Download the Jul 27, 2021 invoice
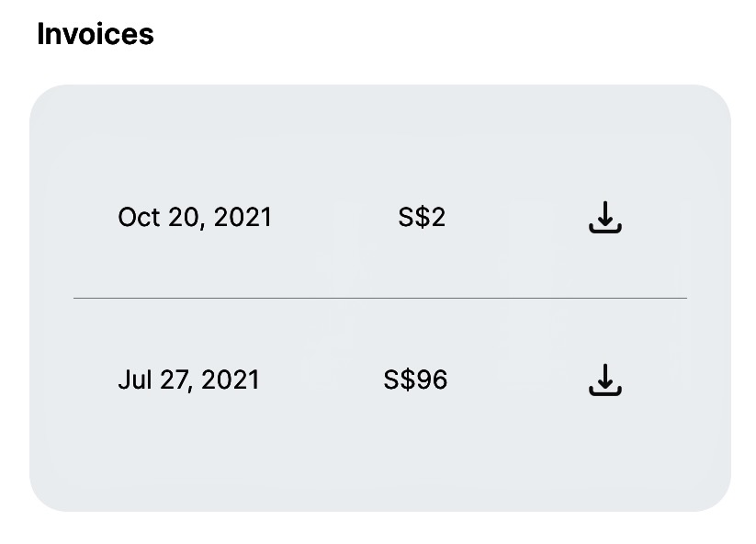 (x=605, y=380)
